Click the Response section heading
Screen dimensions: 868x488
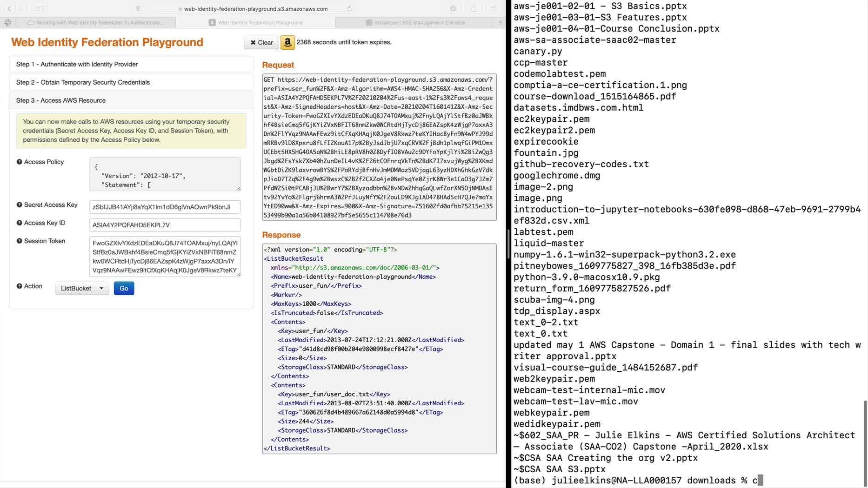tap(281, 235)
